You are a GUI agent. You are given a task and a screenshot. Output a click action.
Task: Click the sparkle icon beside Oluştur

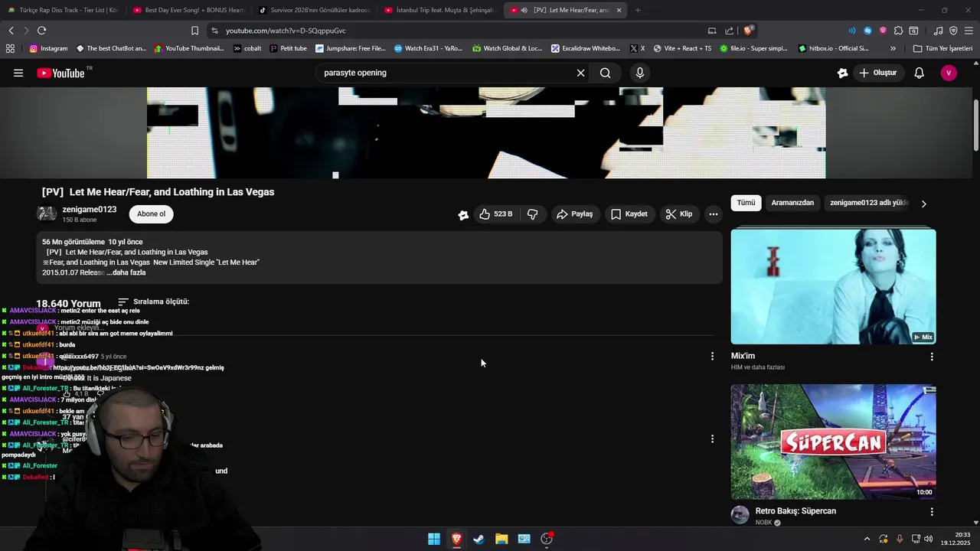pos(843,73)
